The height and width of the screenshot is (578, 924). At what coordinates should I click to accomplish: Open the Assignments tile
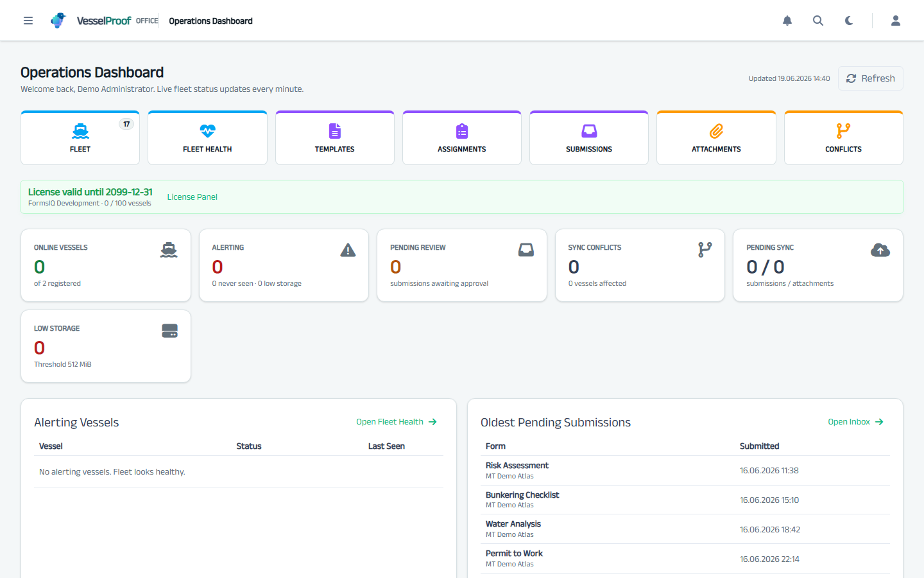462,138
